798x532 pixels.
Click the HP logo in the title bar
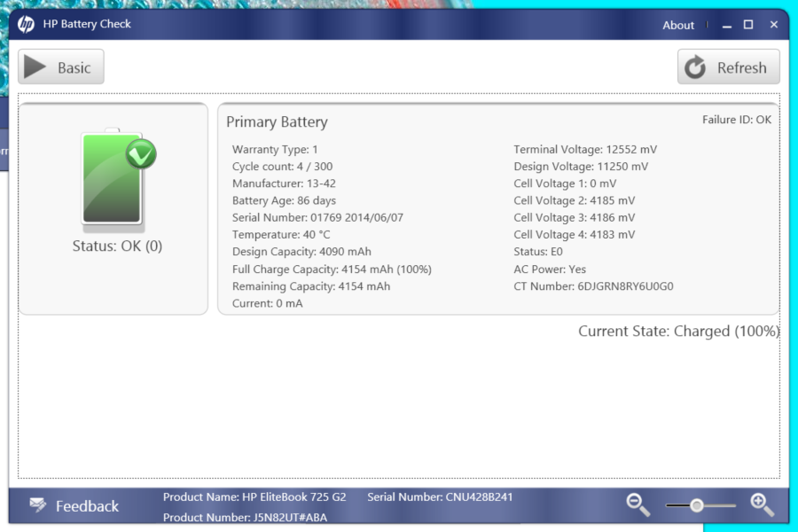[26, 24]
